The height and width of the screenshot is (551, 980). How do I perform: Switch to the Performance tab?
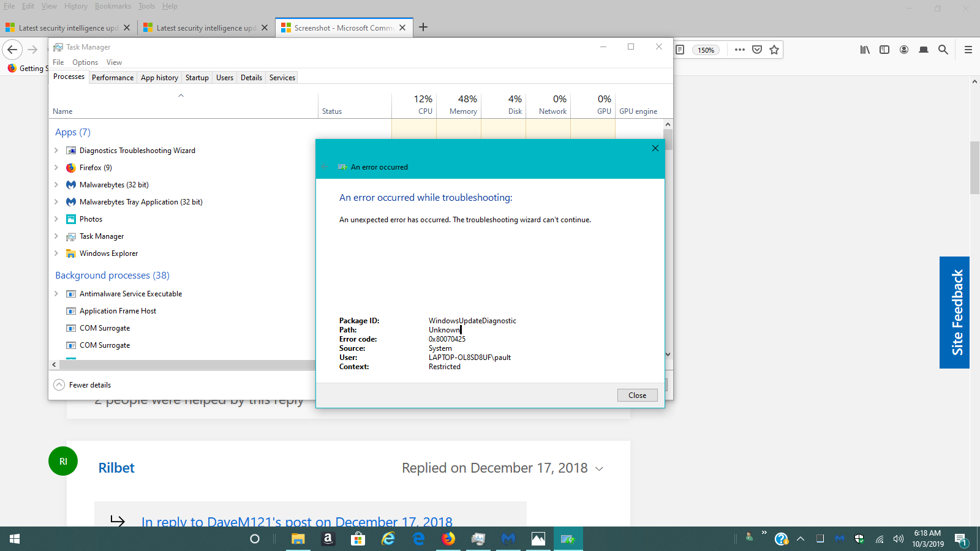tap(113, 78)
